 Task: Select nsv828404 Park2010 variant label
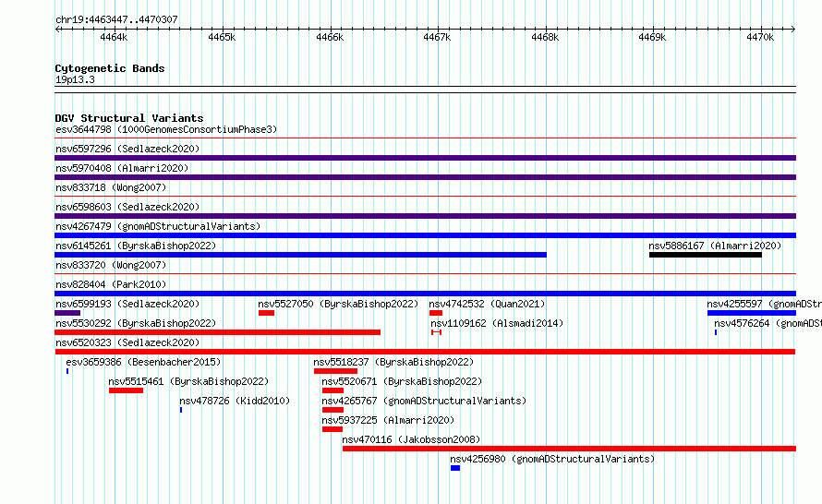click(x=111, y=284)
